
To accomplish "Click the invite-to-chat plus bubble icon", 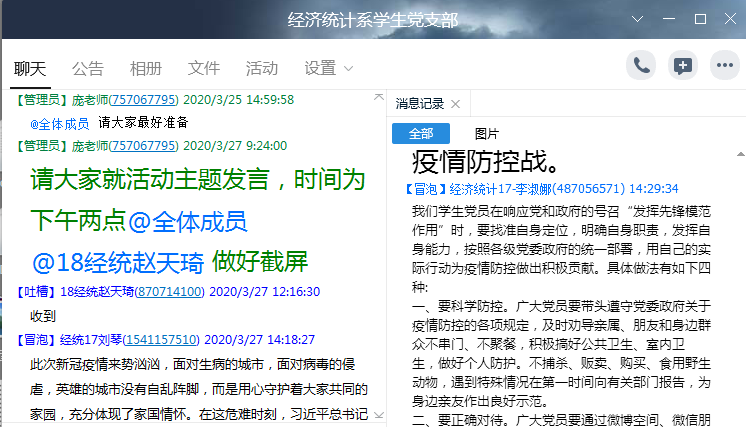I will pos(683,66).
